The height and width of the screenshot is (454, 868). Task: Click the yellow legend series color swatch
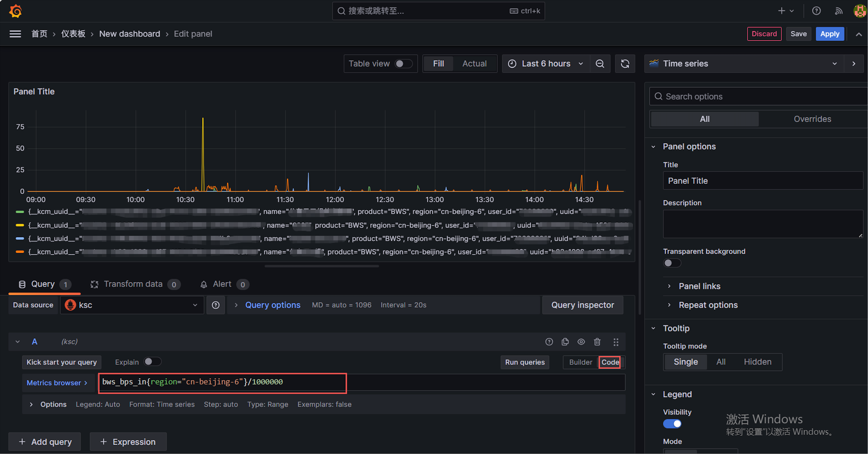coord(20,225)
